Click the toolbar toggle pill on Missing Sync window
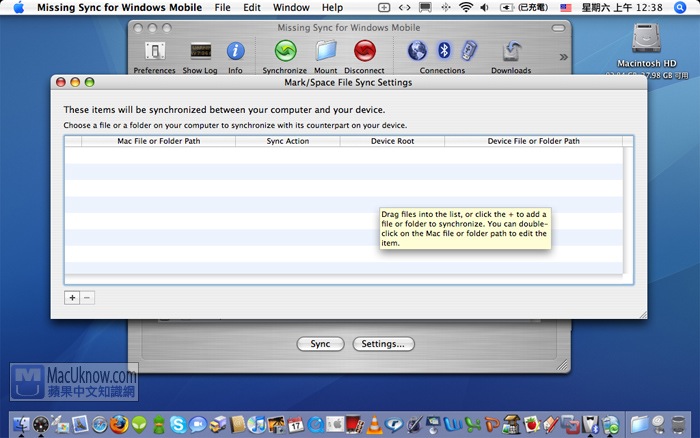 [x=558, y=28]
